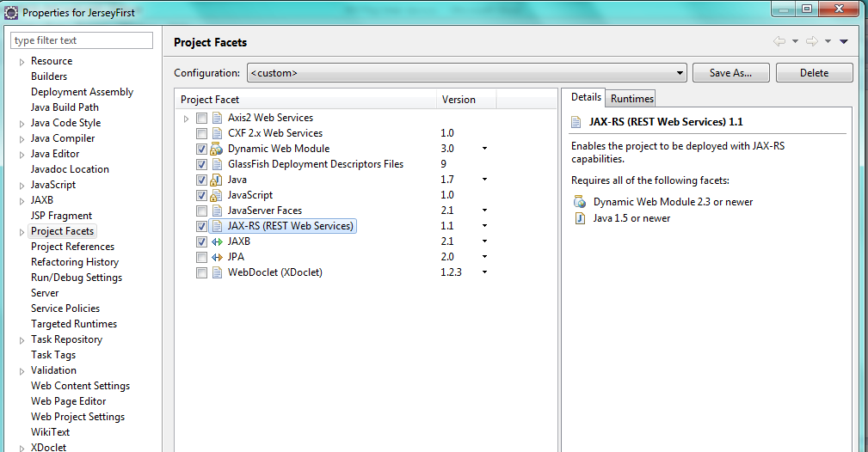The height and width of the screenshot is (452, 868).
Task: Click the back navigation arrow icon
Action: (779, 41)
